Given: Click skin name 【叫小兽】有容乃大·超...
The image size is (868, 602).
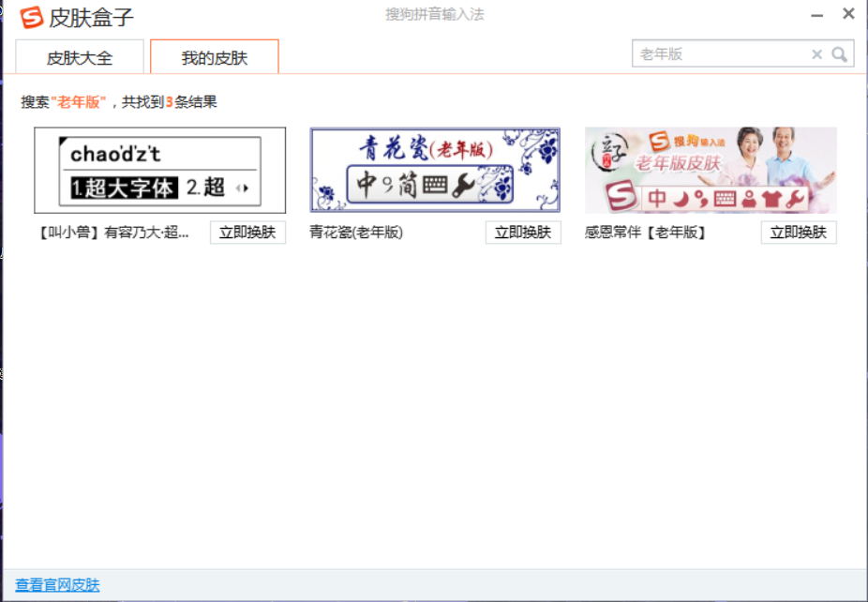Looking at the screenshot, I should point(112,232).
